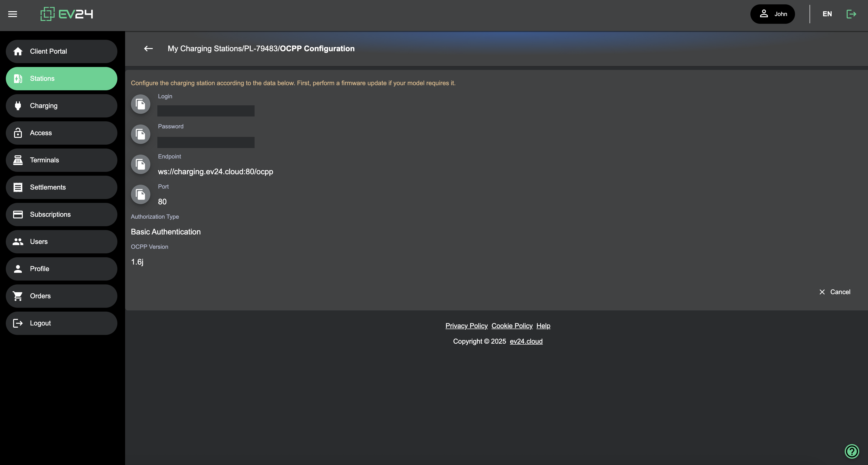
Task: Click the EV24 logo
Action: pyautogui.click(x=67, y=14)
